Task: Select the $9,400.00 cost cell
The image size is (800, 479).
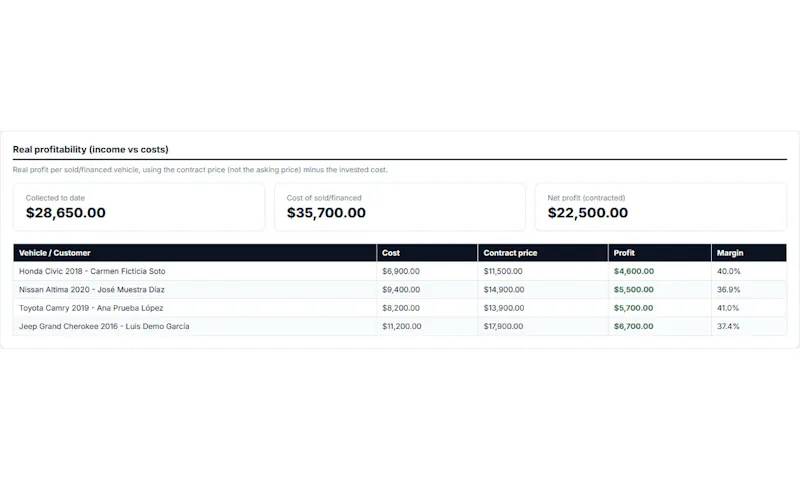Action: [401, 290]
